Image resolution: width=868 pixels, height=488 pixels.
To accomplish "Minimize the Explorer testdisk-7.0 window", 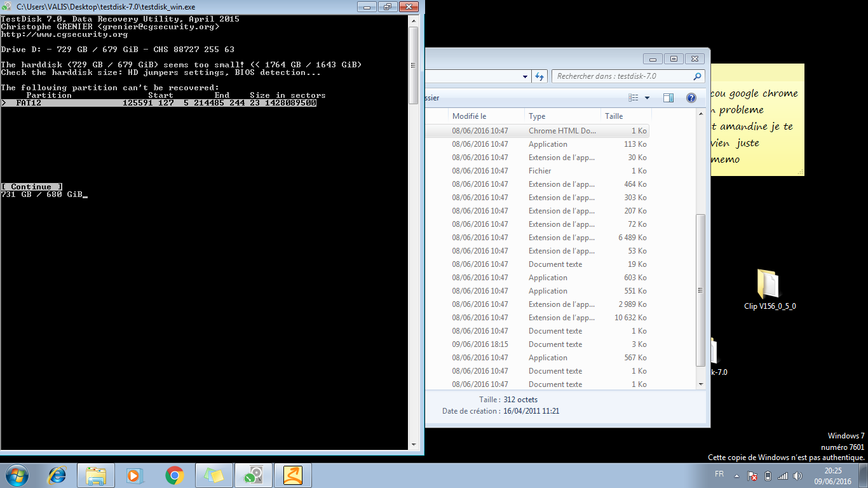I will click(654, 59).
